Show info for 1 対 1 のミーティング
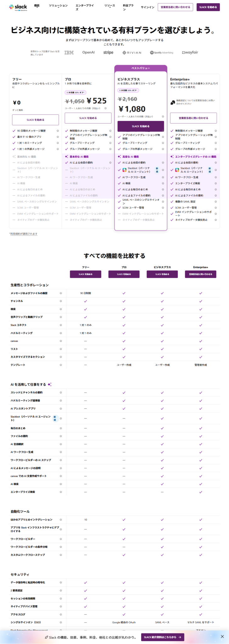Viewport: 229px width, 644px height. [58, 143]
